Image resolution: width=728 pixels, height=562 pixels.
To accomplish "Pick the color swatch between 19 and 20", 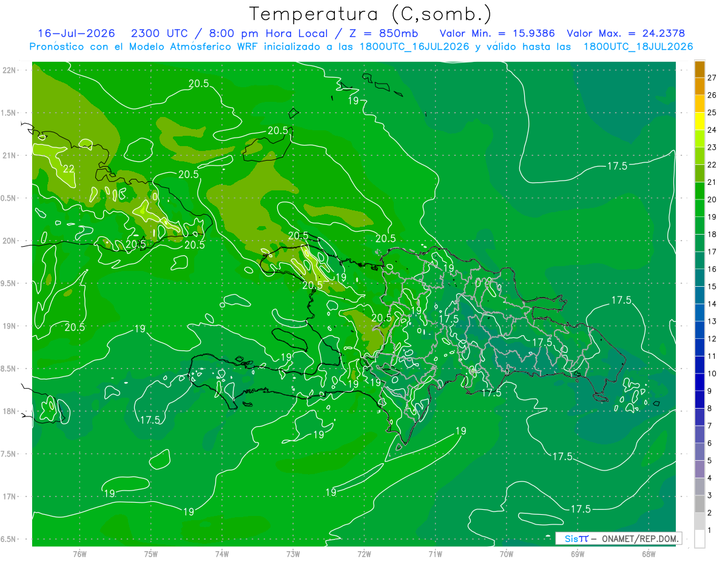I will coord(699,208).
